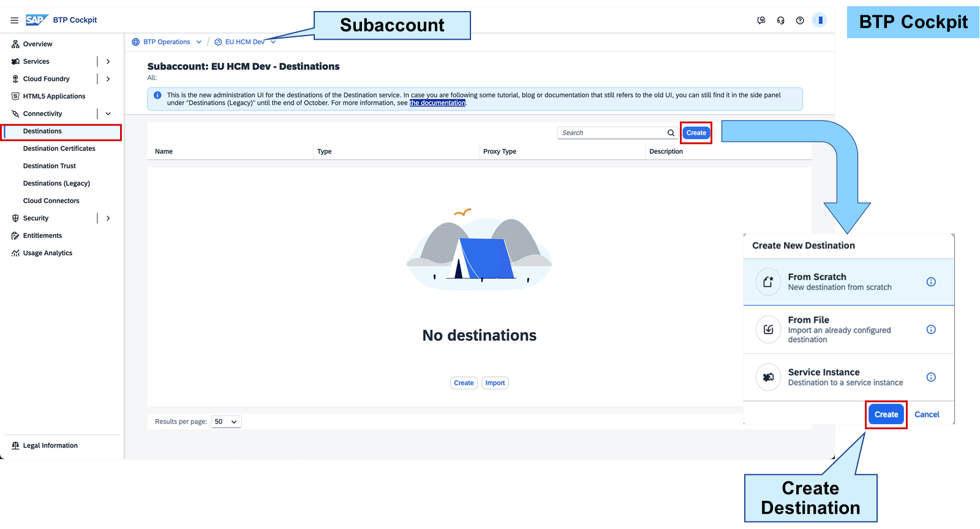This screenshot has height=529, width=980.
Task: Click the Overview icon in the sidebar
Action: click(x=15, y=44)
